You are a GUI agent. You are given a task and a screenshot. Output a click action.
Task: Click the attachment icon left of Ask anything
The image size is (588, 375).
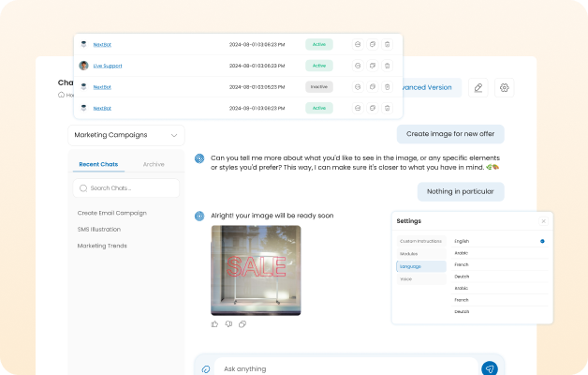[205, 368]
